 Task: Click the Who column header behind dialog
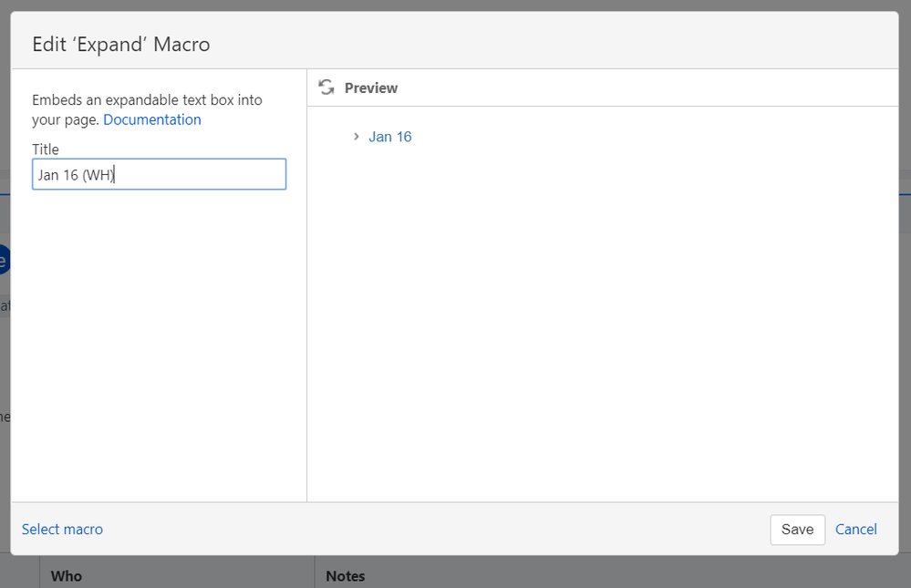coord(67,576)
